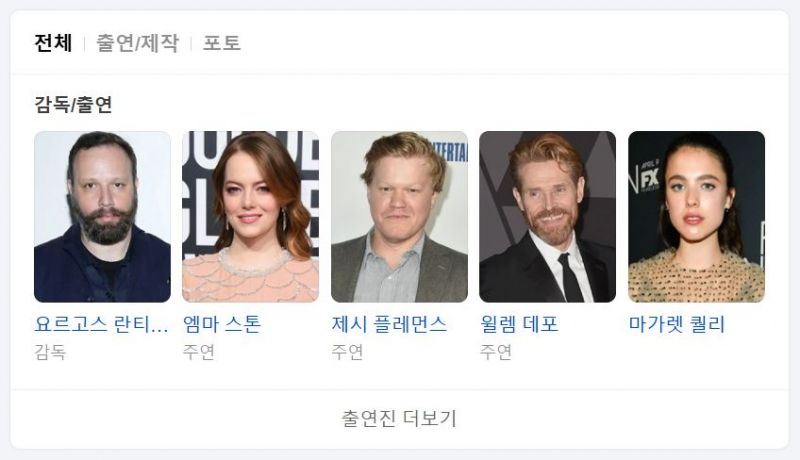Screen dimensions: 800x460
Task: Click the 주연 label under 엠마 스톤
Action: (198, 352)
